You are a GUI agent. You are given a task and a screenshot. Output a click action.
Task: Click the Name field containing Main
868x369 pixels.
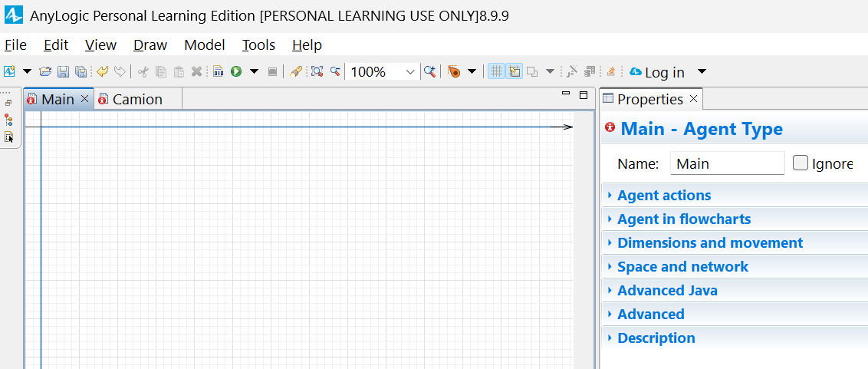click(728, 163)
